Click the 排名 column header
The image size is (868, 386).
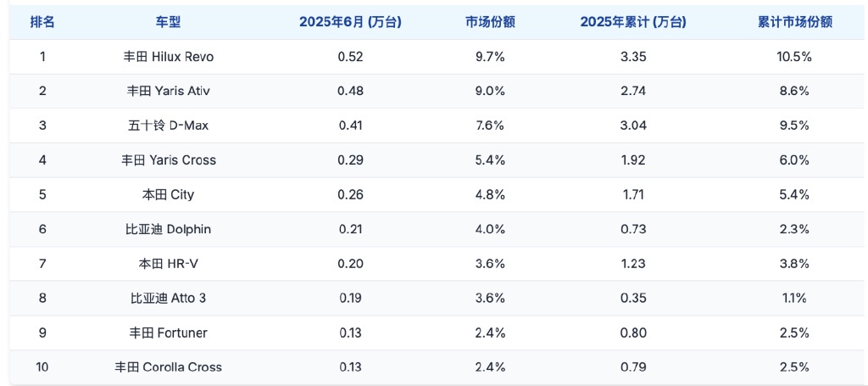coord(42,23)
